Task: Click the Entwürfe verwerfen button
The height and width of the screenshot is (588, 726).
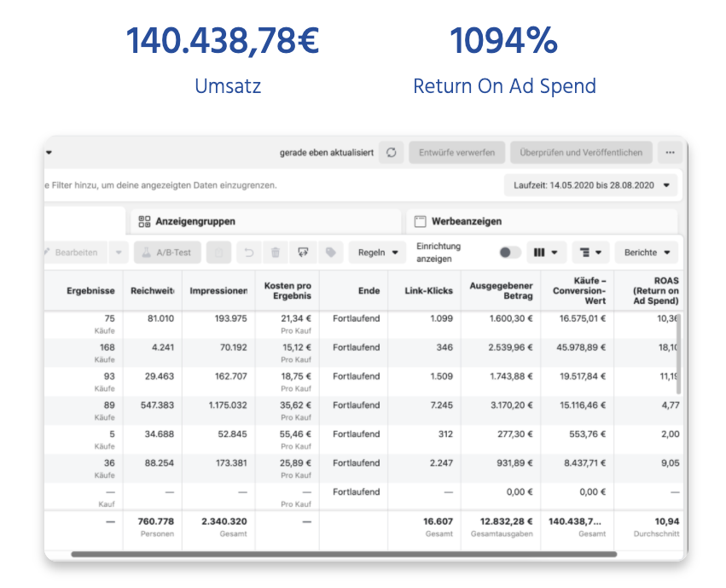Action: 456,153
